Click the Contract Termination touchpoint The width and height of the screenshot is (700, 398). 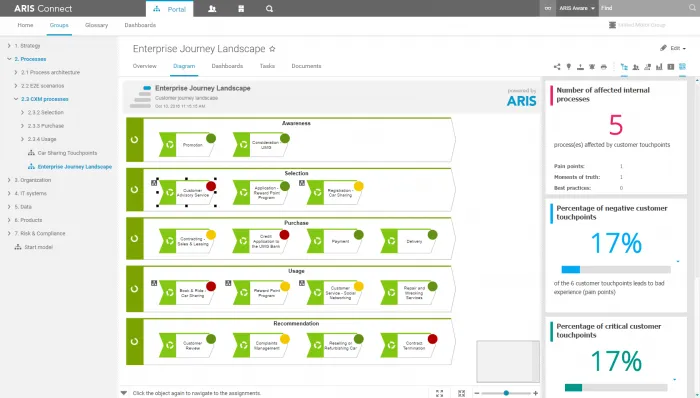tap(408, 345)
